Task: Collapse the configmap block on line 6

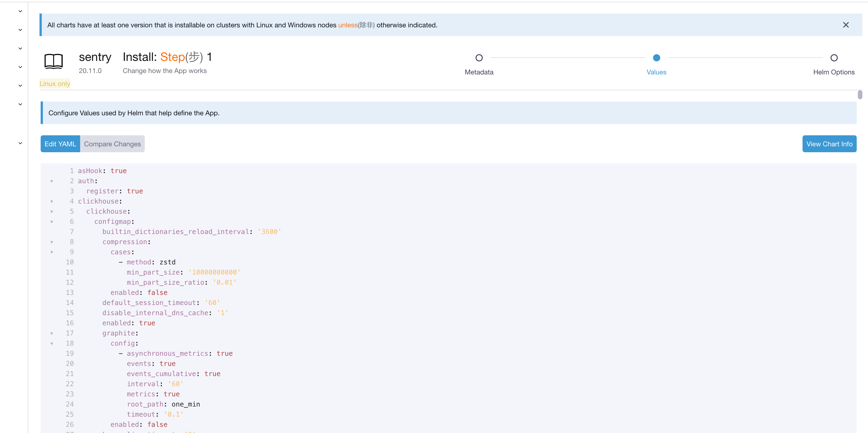Action: click(x=52, y=222)
